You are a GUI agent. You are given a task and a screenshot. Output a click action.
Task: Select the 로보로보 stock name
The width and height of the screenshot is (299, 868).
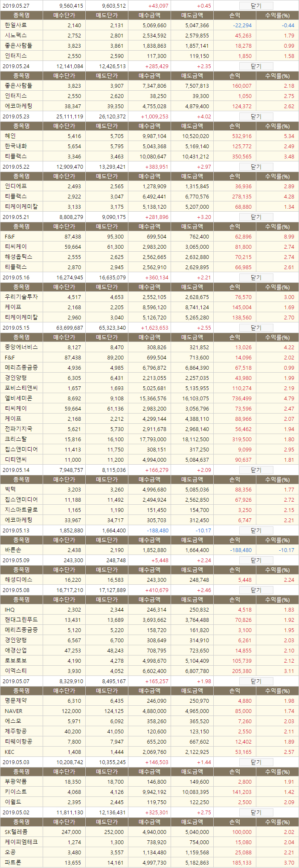pyautogui.click(x=15, y=661)
